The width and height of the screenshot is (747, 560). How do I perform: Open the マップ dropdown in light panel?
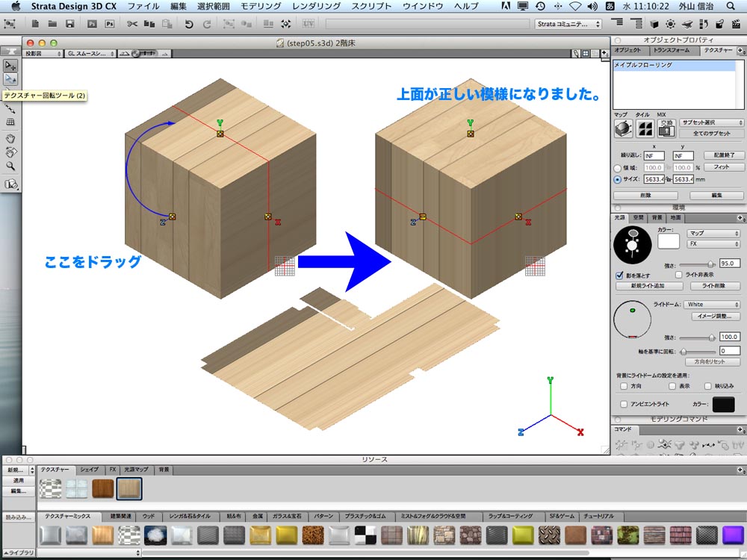[x=713, y=233]
